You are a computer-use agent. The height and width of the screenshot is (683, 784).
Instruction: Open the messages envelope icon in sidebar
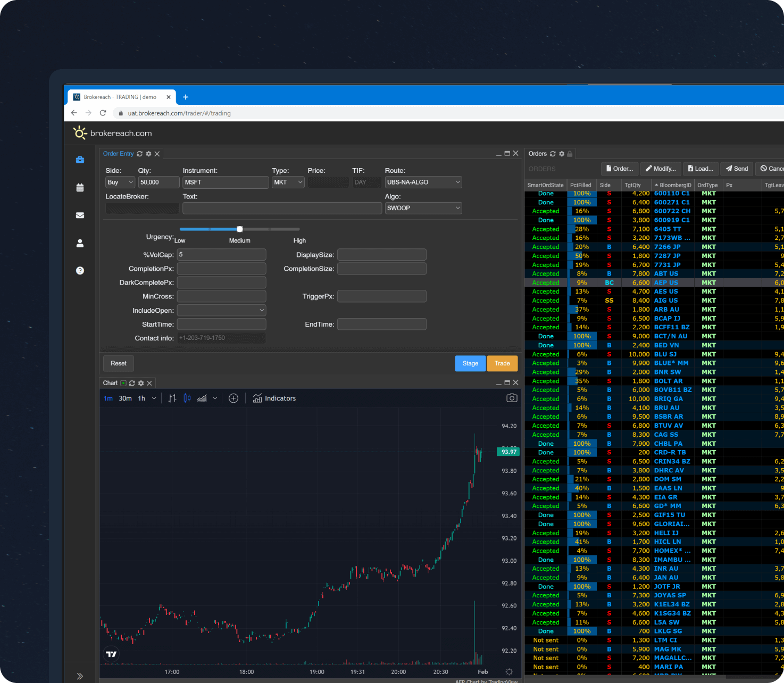(80, 215)
